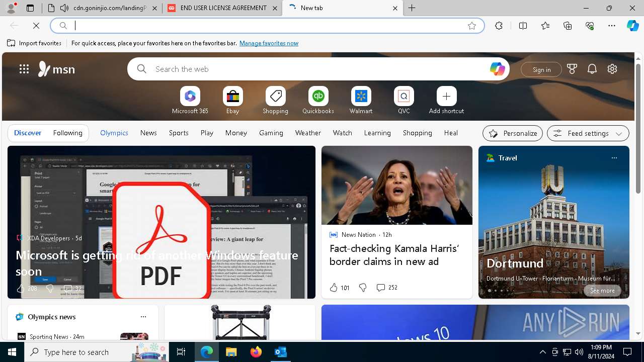This screenshot has width=644, height=362.
Task: Click the Copilot icon in search box
Action: pos(497,69)
